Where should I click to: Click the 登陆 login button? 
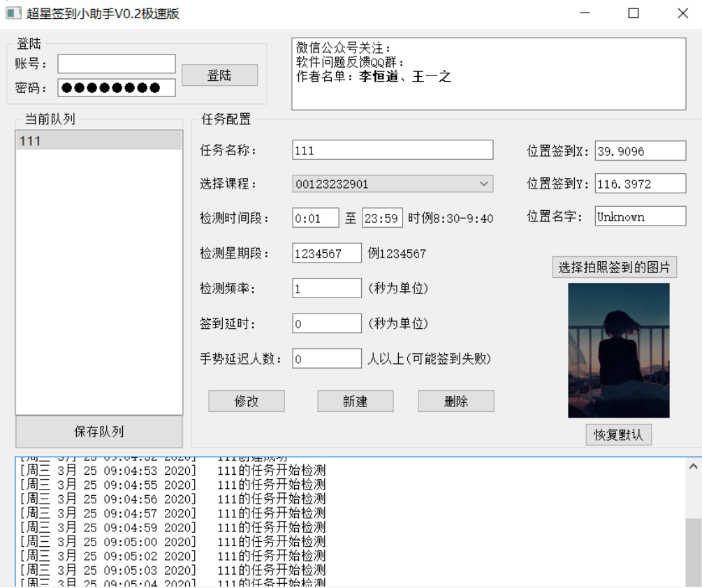(x=219, y=75)
